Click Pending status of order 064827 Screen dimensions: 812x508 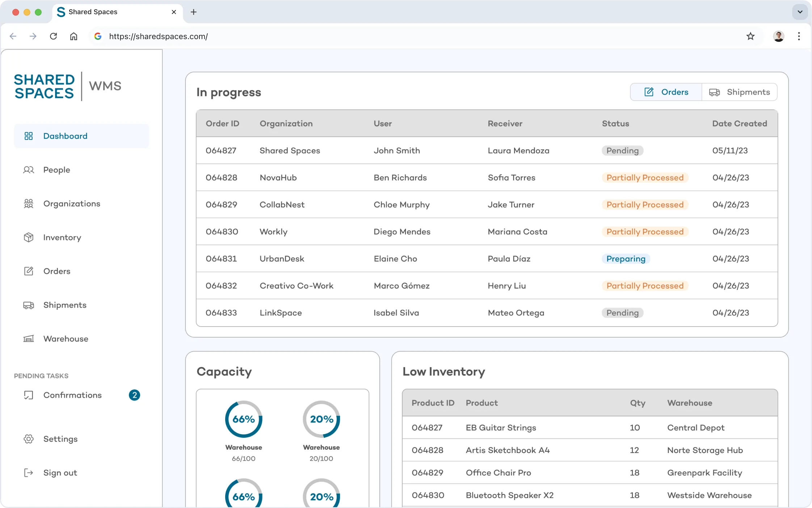622,150
